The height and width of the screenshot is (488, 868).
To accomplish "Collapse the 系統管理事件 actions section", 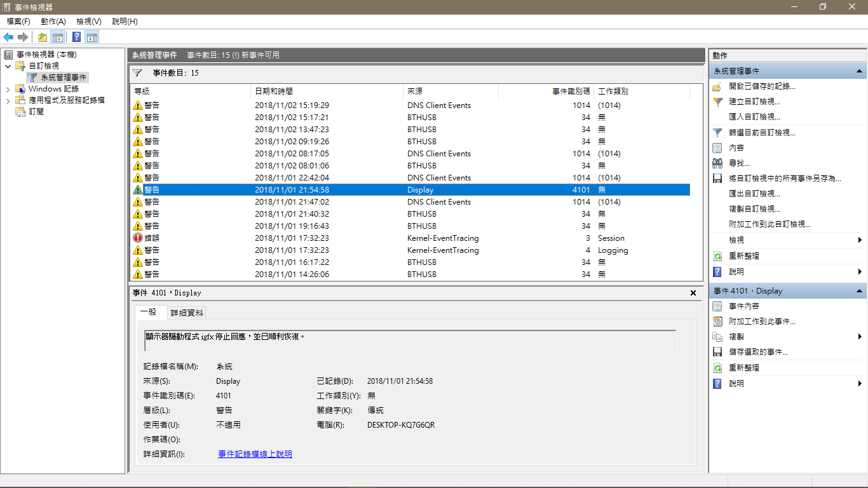I will pyautogui.click(x=859, y=71).
